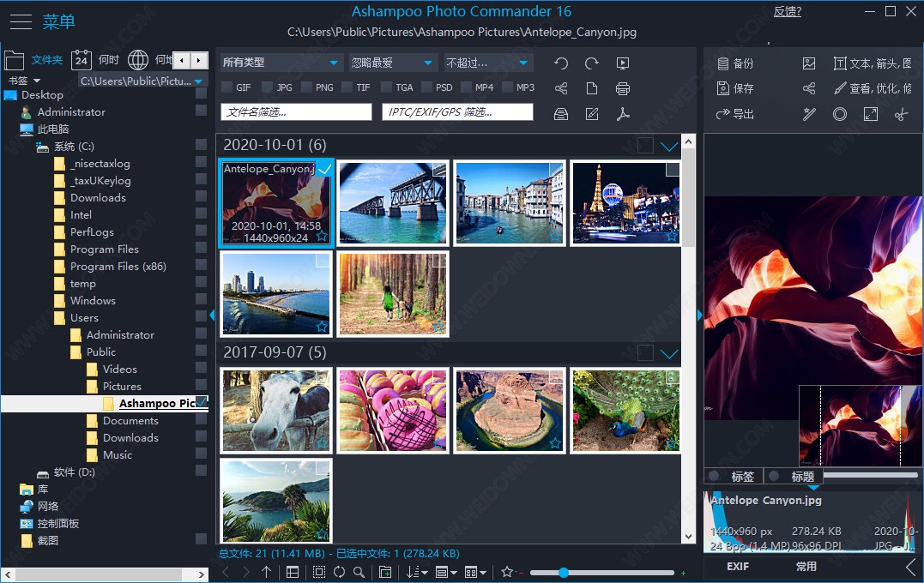Click the PDF export icon
The height and width of the screenshot is (583, 924).
(x=623, y=115)
